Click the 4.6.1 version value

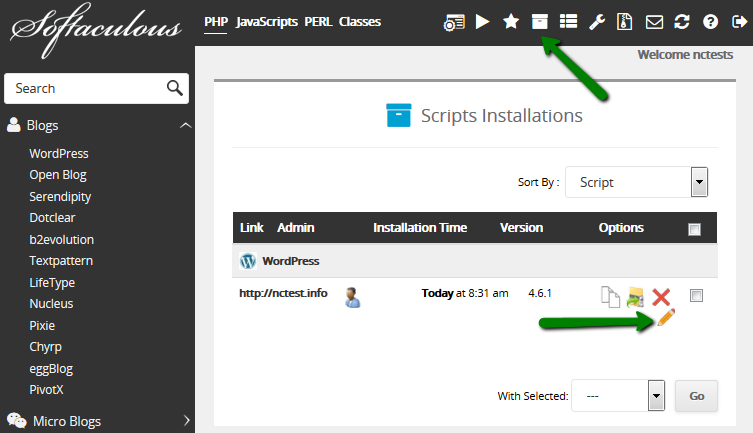click(540, 293)
